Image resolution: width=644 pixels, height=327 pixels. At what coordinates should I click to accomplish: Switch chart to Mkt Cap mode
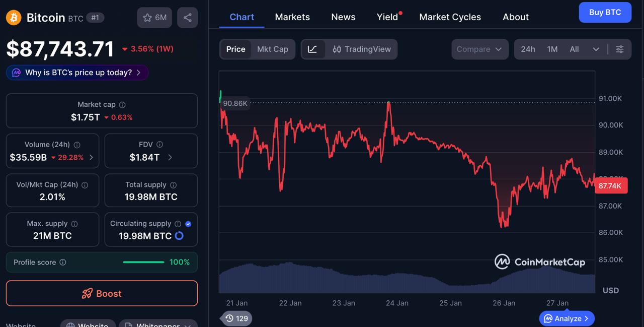[x=273, y=49]
